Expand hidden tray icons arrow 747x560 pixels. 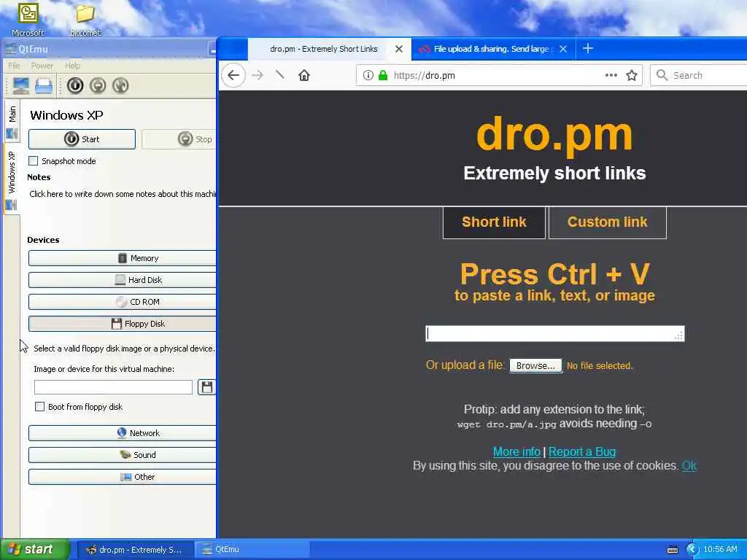point(692,550)
